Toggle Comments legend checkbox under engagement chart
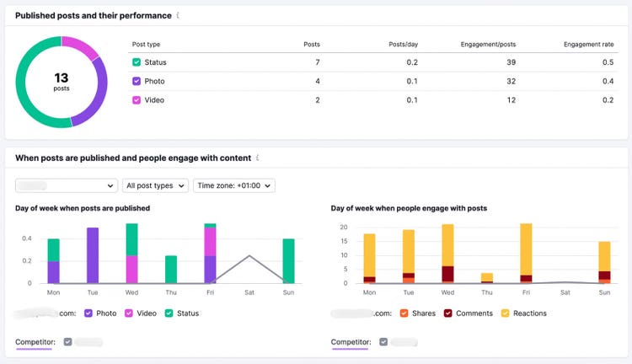Viewport: 632px width, 364px height. (447, 313)
